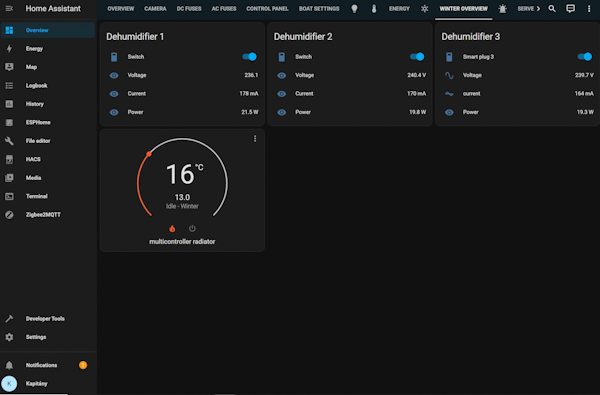Open Dehumidifier 2 Voltage details
600x395 pixels.
[350, 75]
